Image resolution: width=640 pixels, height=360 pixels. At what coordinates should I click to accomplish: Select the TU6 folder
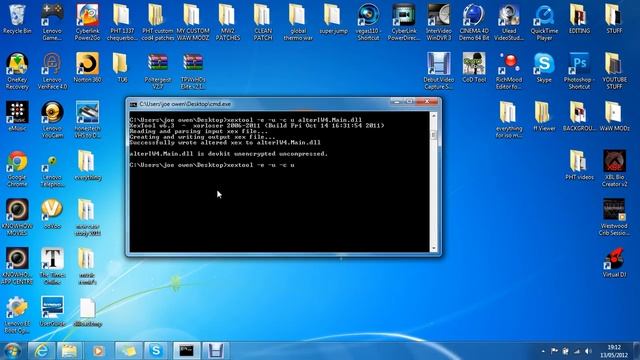(122, 68)
